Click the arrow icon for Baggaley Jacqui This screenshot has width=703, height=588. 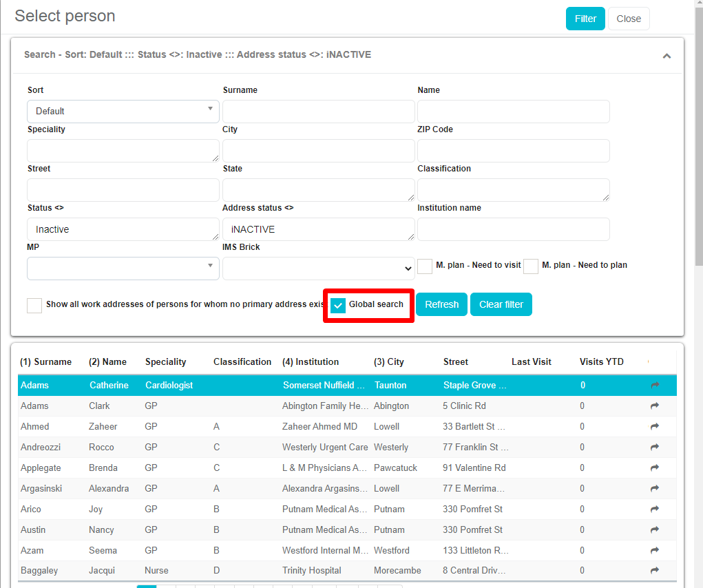click(x=654, y=571)
